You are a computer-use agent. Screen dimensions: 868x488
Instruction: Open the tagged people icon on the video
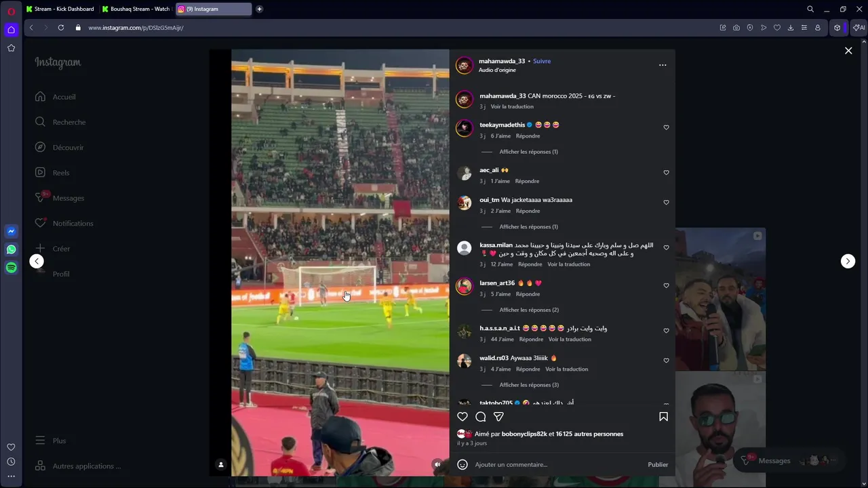pyautogui.click(x=220, y=464)
